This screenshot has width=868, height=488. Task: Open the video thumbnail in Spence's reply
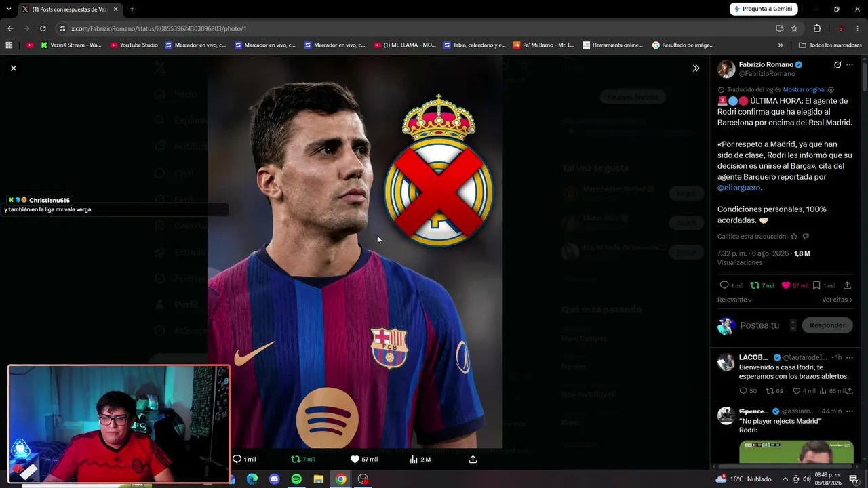pyautogui.click(x=796, y=452)
